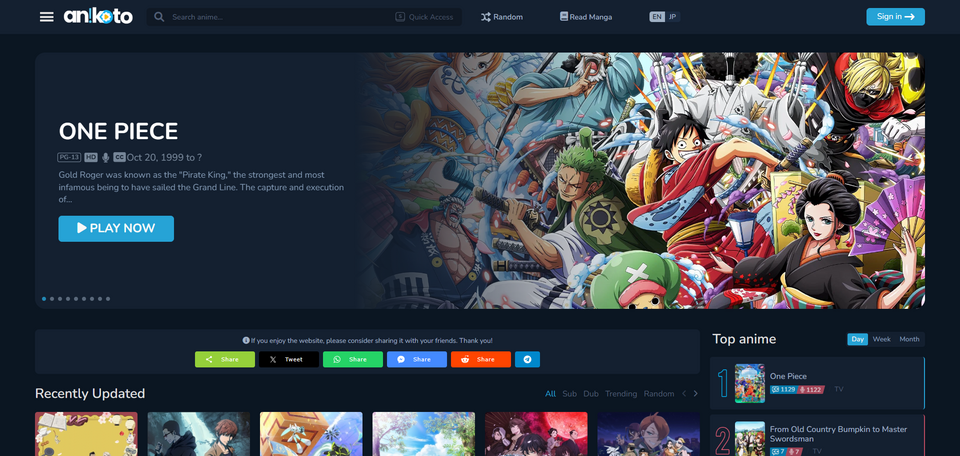Click PLAY NOW for One Piece
Image resolution: width=960 pixels, height=456 pixels.
tap(116, 228)
